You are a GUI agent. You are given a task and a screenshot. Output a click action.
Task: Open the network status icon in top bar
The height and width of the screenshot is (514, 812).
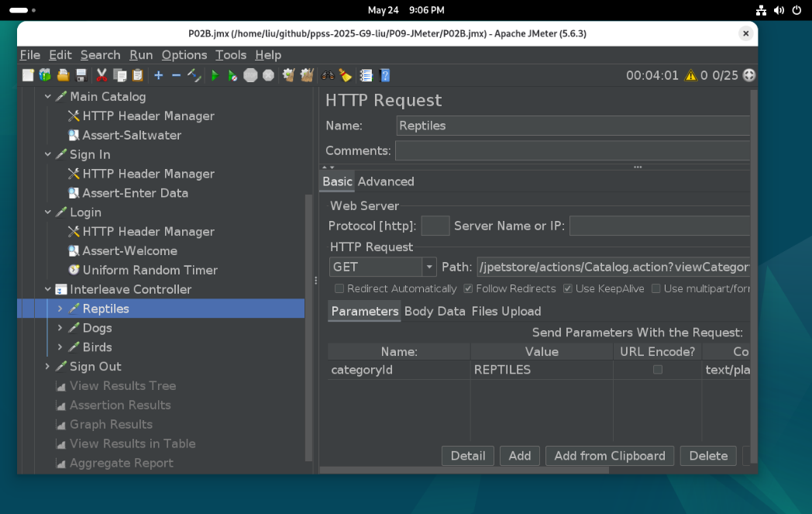761,10
